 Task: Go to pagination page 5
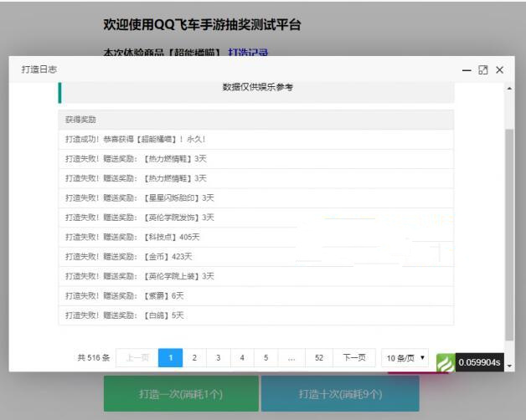coord(266,357)
